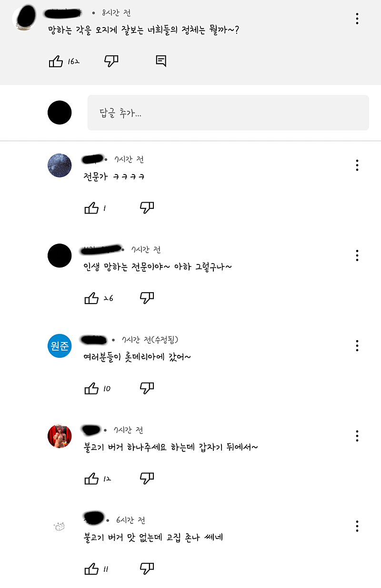The image size is (381, 588).
Task: Like the 롯데리아에 갔어 reply with 10 likes
Action: [x=91, y=389]
